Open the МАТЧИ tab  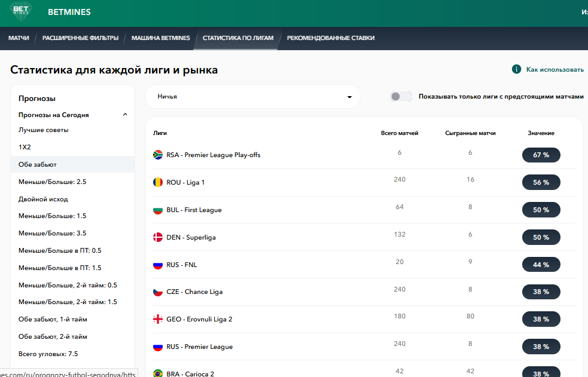coord(19,38)
